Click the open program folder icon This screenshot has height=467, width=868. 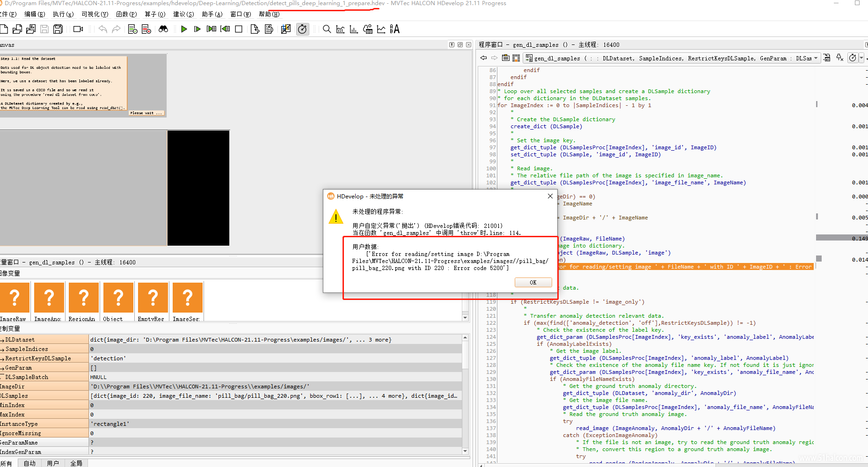[x=17, y=29]
